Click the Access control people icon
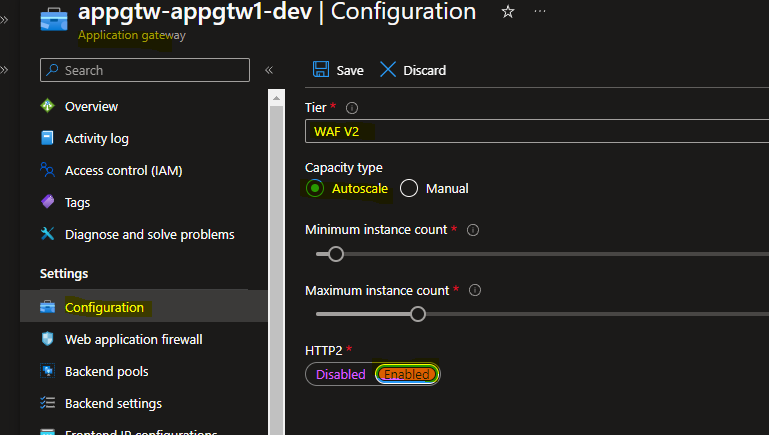The image size is (769, 435). coord(48,170)
